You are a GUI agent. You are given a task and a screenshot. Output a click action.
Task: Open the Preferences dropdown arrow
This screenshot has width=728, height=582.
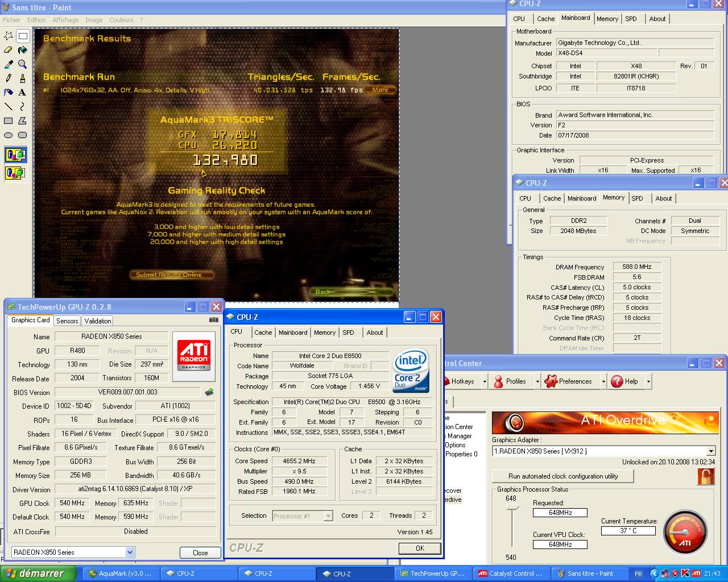click(603, 381)
